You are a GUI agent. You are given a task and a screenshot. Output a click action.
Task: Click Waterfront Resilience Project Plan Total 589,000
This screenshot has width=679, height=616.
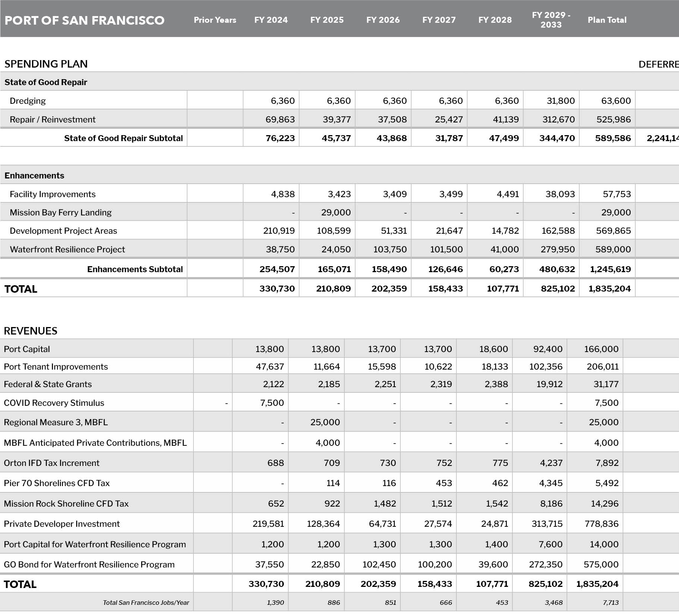[x=613, y=249]
